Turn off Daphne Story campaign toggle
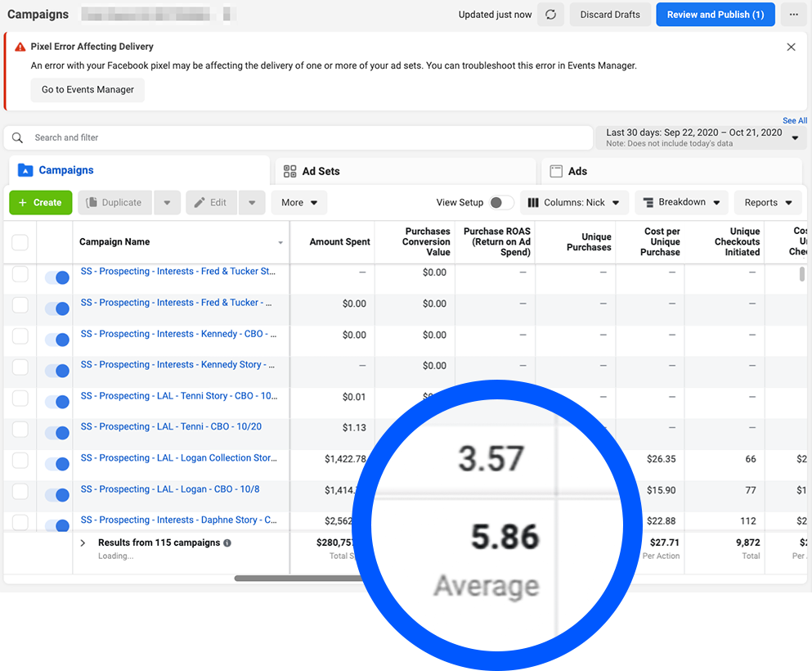The width and height of the screenshot is (812, 671). (57, 525)
